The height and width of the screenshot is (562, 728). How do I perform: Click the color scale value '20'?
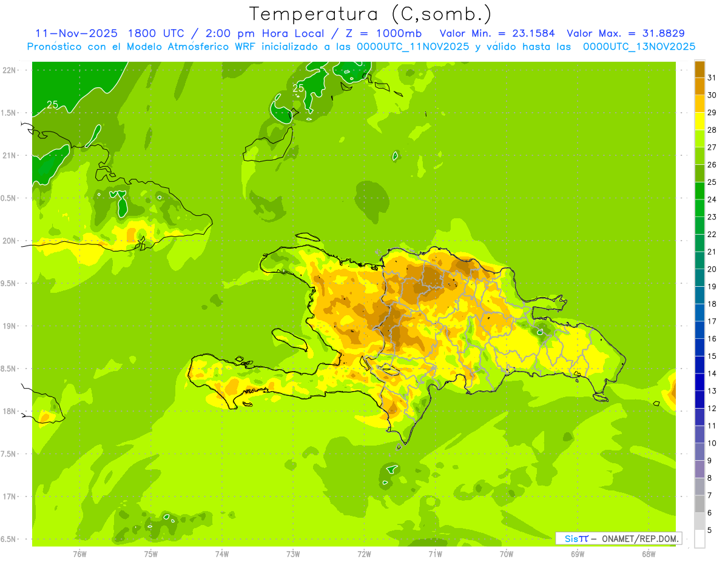(x=712, y=269)
